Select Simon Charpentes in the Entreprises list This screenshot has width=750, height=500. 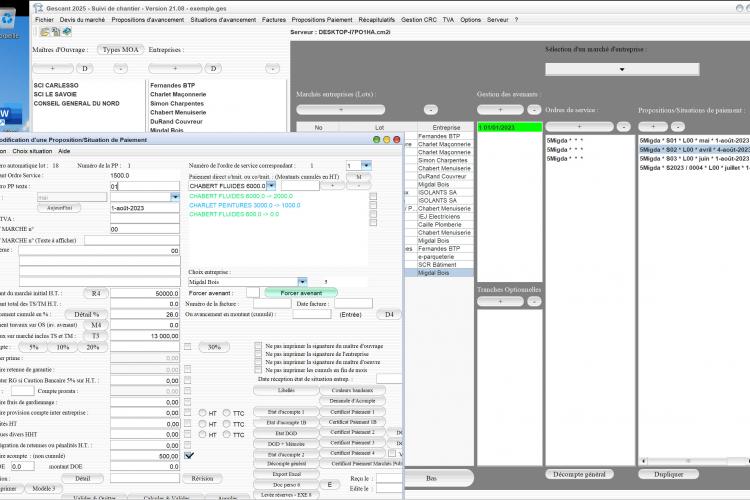click(x=177, y=103)
